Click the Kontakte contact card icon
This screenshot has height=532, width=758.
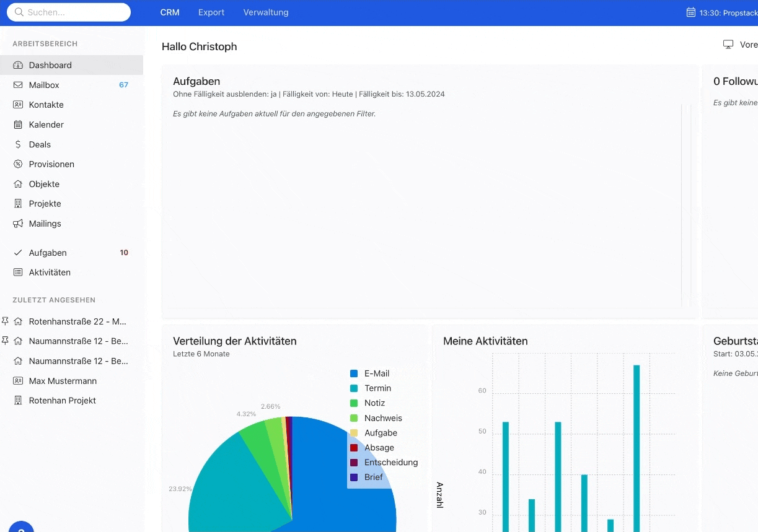[x=18, y=105]
